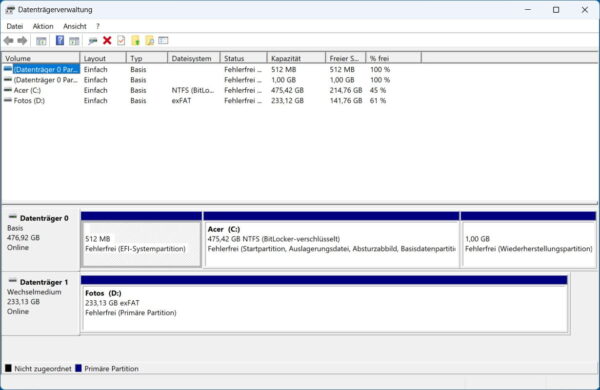This screenshot has height=390, width=600.
Task: Select the Fotos (D:) volume in list
Action: pyautogui.click(x=29, y=101)
